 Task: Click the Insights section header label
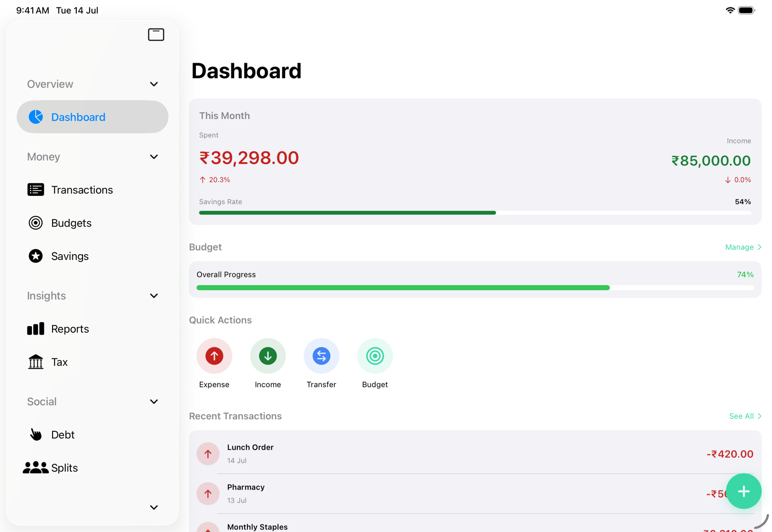(46, 296)
